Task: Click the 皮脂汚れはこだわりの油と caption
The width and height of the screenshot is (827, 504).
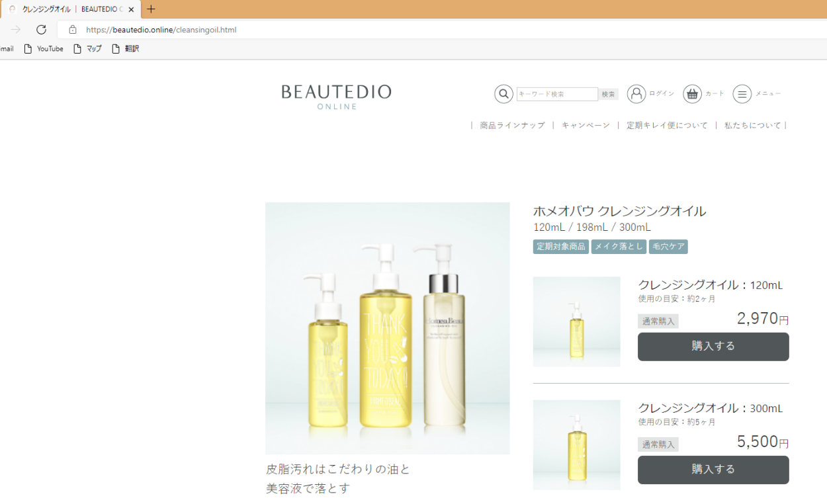Action: click(x=338, y=469)
